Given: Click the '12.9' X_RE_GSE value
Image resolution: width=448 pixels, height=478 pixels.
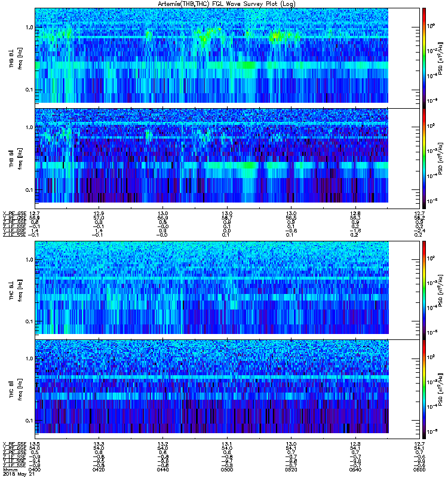Looking at the screenshot, I should (99, 213).
